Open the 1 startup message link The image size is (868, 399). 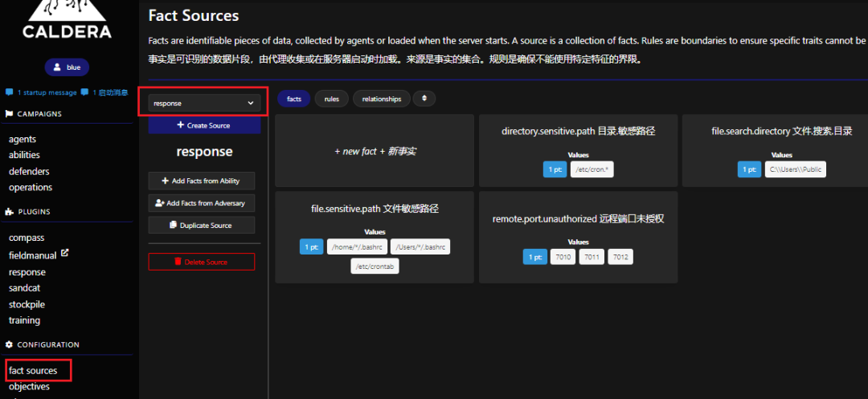pos(47,92)
